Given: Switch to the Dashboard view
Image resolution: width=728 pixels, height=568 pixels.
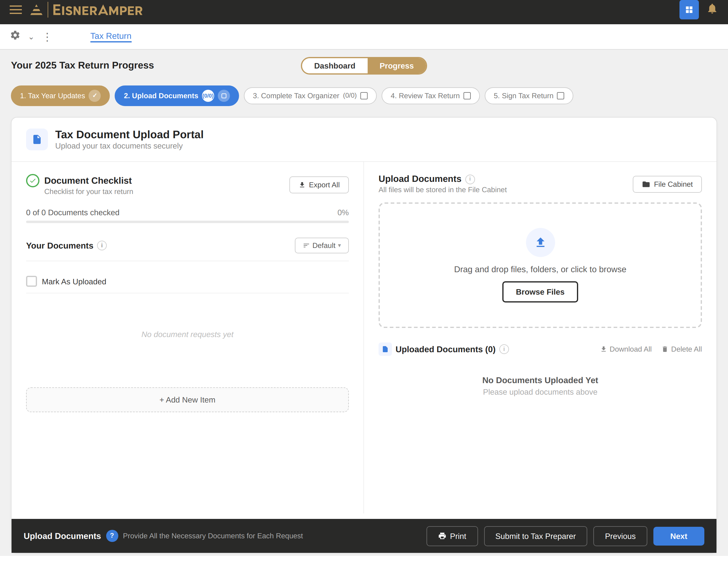Looking at the screenshot, I should point(334,66).
